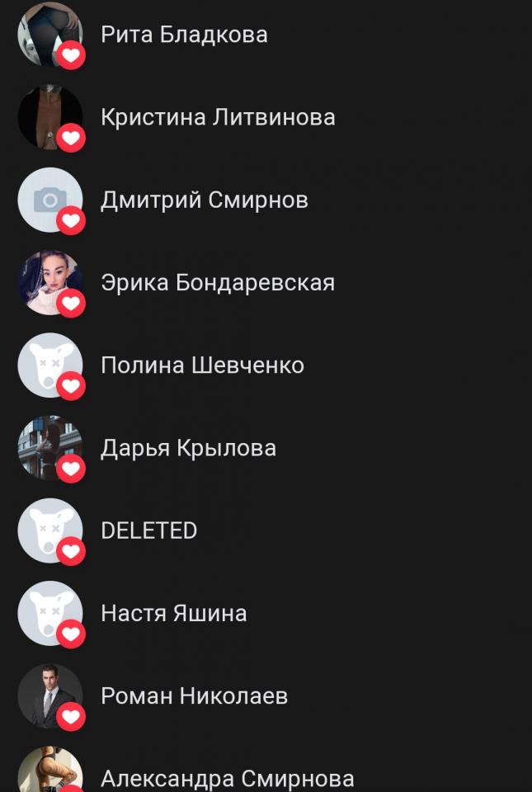The height and width of the screenshot is (792, 532).
Task: Open Настя Яшина's name in the list
Action: (174, 613)
